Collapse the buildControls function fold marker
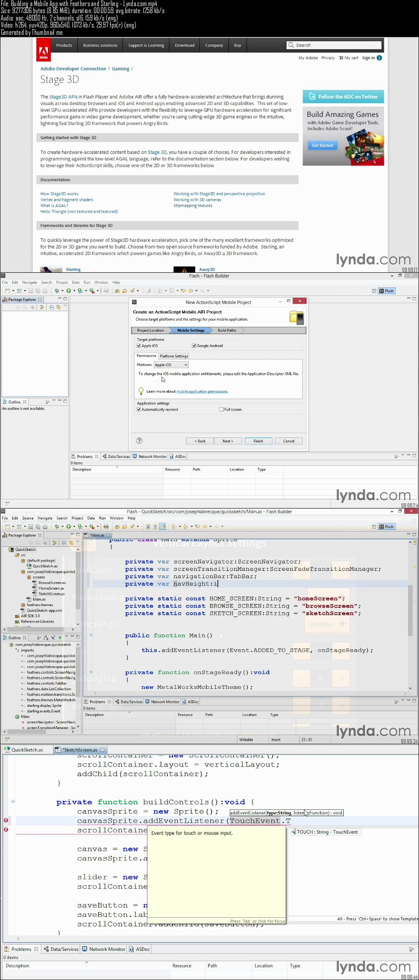The height and width of the screenshot is (980, 419). (13, 801)
